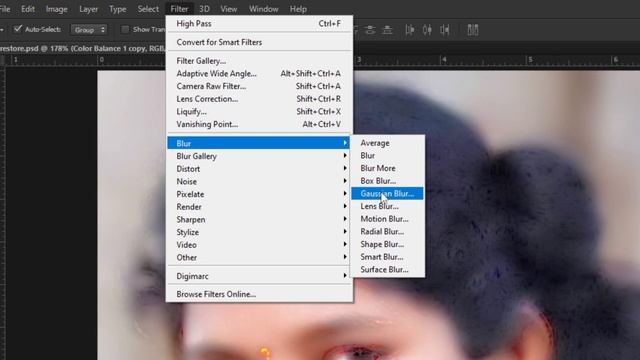The height and width of the screenshot is (360, 640).
Task: Click the distribute right edges icon
Action: (444, 30)
